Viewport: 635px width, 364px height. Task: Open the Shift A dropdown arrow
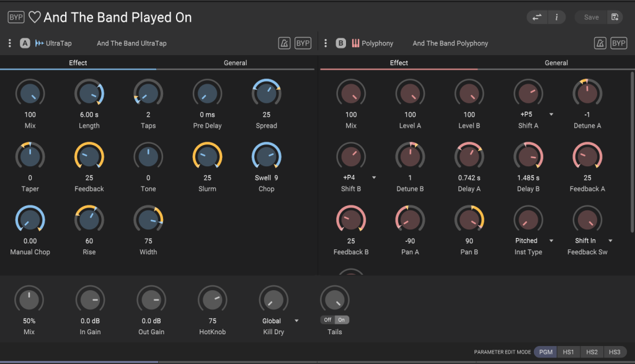[551, 115]
